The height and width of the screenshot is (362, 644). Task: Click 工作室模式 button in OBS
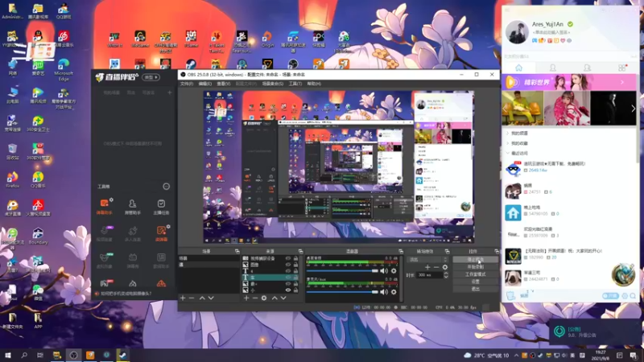(476, 274)
